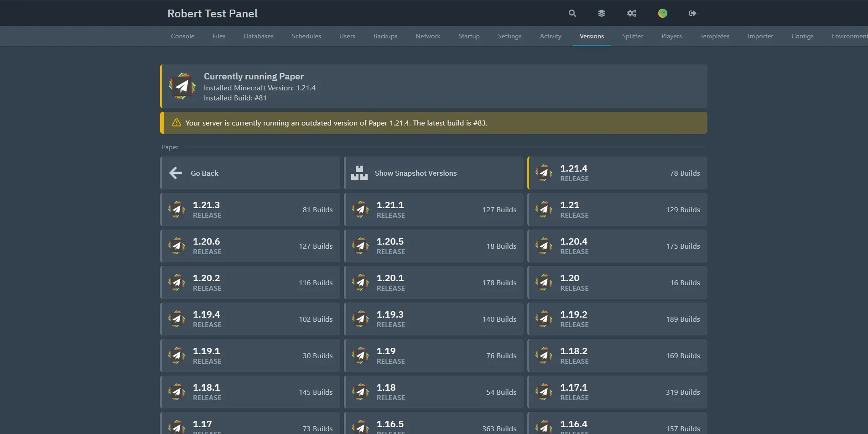Click the outdated version warning triangle
Image resolution: width=868 pixels, height=434 pixels.
pos(176,123)
